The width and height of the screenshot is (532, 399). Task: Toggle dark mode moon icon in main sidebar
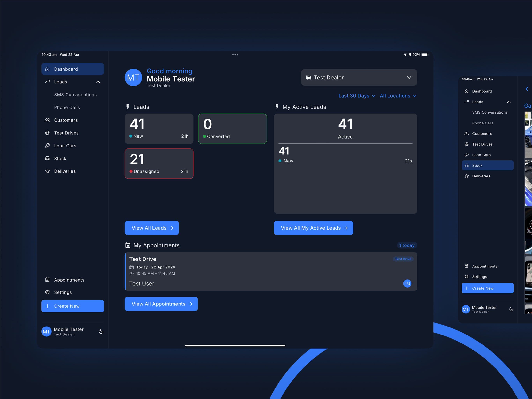point(101,331)
